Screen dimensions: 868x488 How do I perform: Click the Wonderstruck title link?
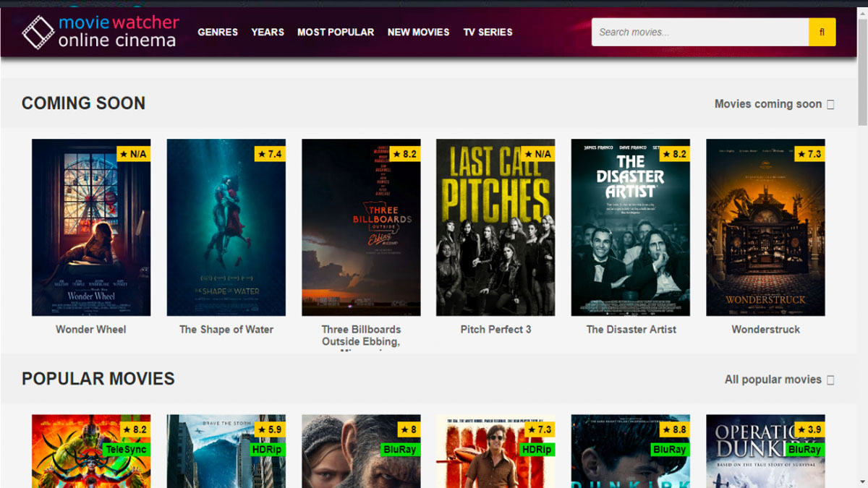[x=765, y=329]
